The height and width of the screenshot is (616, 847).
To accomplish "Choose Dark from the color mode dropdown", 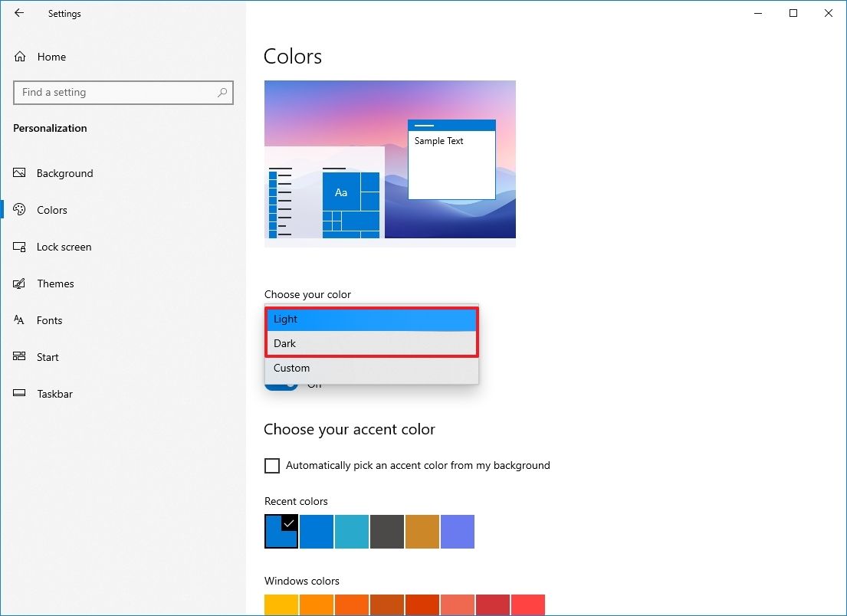I will pos(371,343).
